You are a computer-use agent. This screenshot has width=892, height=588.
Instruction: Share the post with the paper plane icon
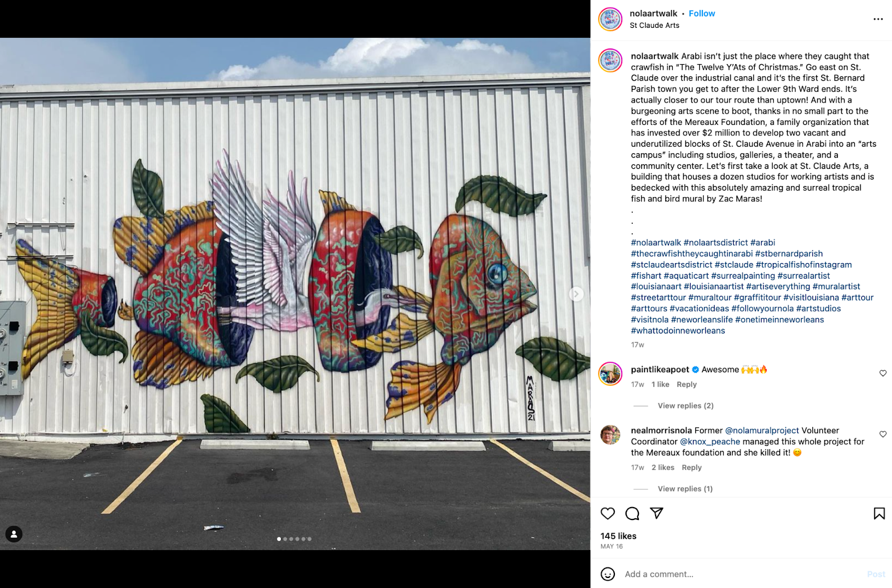tap(657, 513)
